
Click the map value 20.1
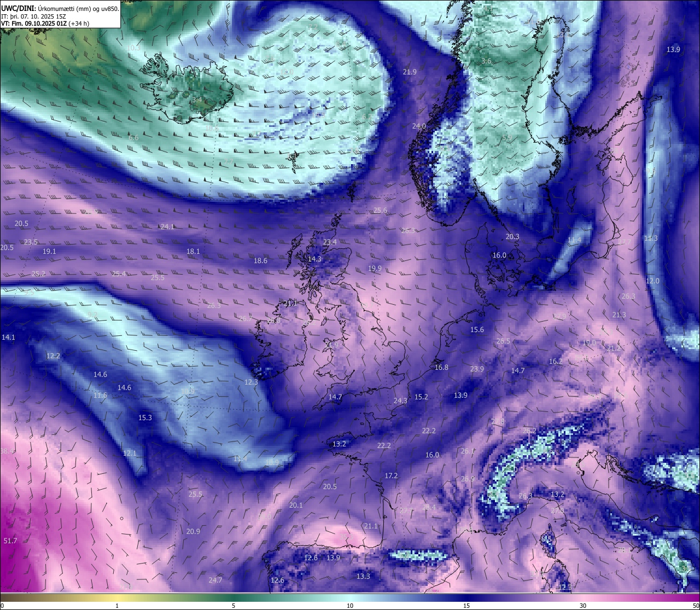pyautogui.click(x=296, y=505)
